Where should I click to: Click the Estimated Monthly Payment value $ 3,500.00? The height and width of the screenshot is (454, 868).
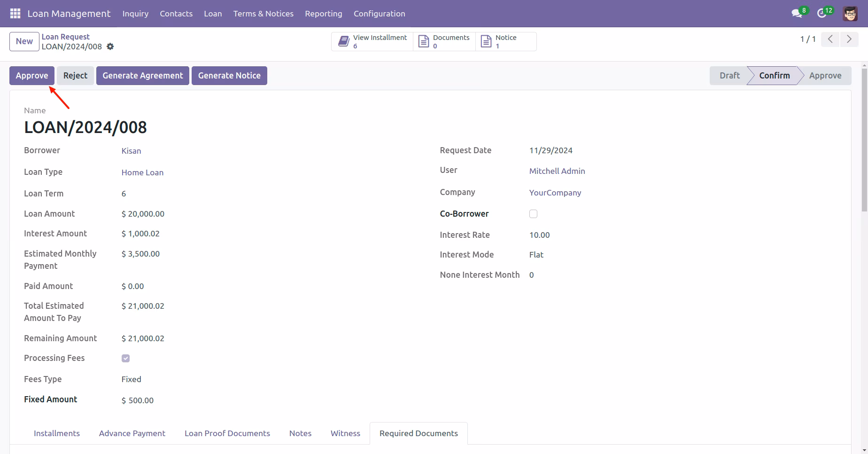click(140, 254)
